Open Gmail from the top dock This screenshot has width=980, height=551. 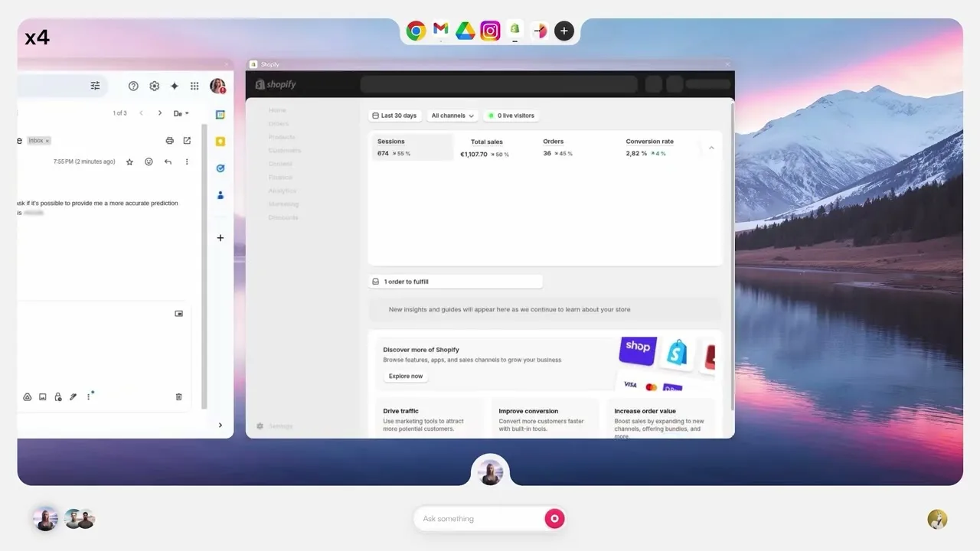(x=440, y=29)
